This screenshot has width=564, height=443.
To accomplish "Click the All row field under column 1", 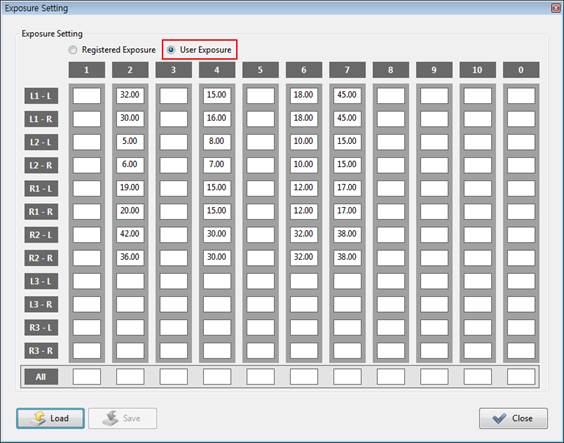I will [x=87, y=377].
